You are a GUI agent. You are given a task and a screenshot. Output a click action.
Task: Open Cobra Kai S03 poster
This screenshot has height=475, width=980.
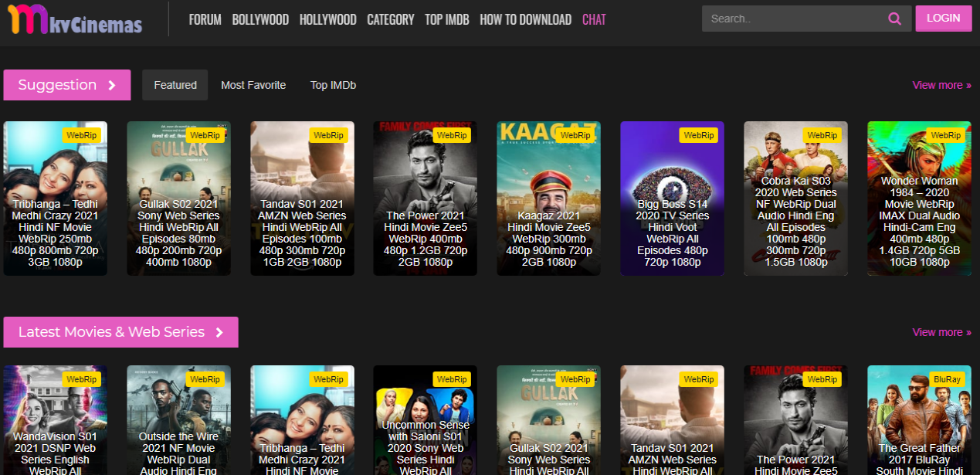(796, 198)
